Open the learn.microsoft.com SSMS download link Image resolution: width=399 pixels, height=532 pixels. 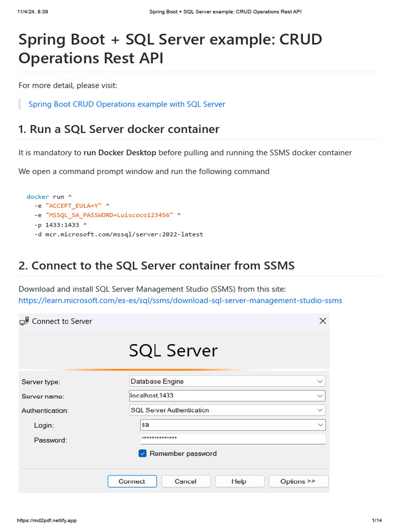180,300
